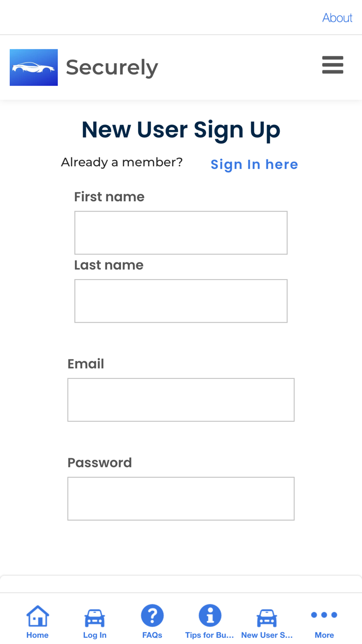
Task: Open the FAQs question mark tab
Action: (152, 622)
